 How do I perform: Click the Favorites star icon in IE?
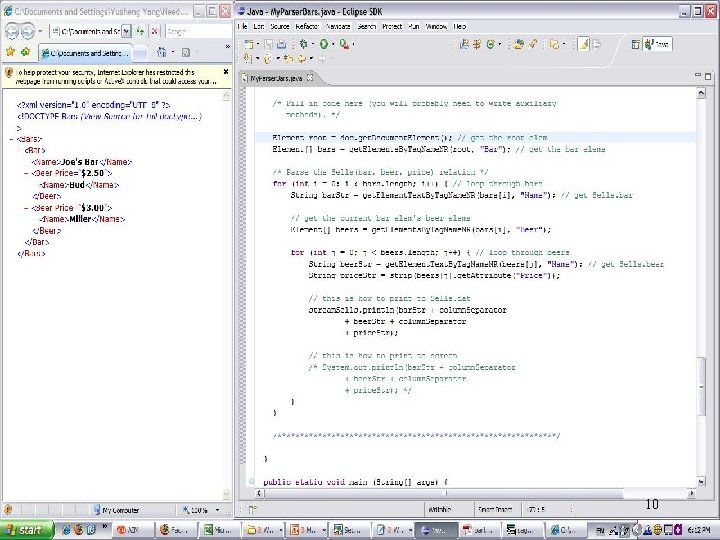pos(10,51)
